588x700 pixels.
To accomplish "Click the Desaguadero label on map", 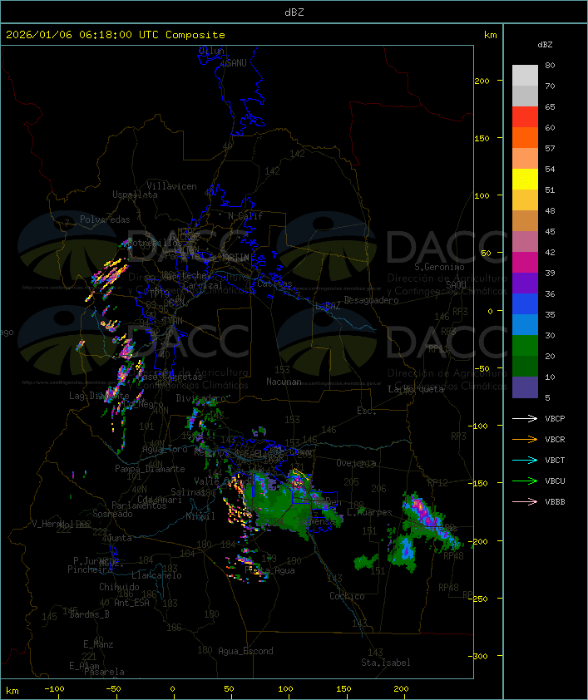I will coord(371,300).
